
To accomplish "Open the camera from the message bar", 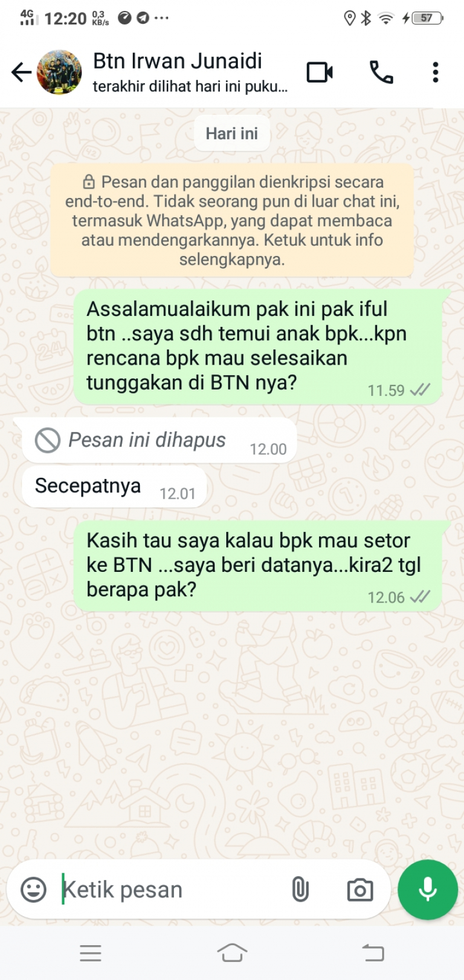I will [360, 889].
